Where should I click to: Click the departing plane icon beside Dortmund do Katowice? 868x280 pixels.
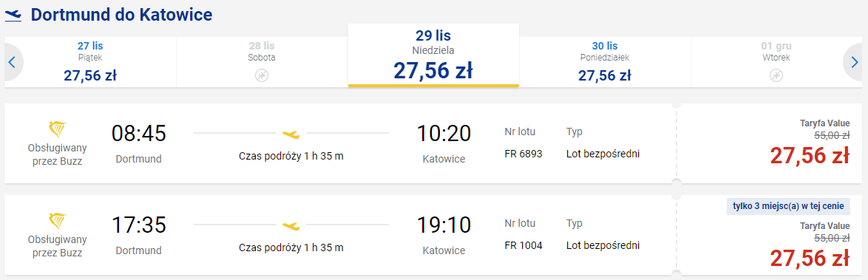coord(13,15)
